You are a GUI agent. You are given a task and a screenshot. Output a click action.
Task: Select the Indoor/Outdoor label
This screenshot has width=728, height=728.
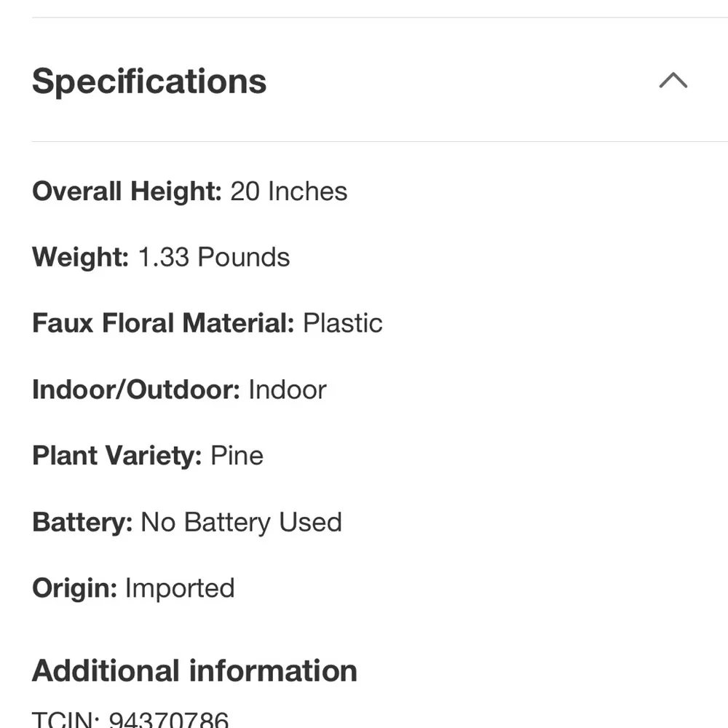[x=136, y=389]
